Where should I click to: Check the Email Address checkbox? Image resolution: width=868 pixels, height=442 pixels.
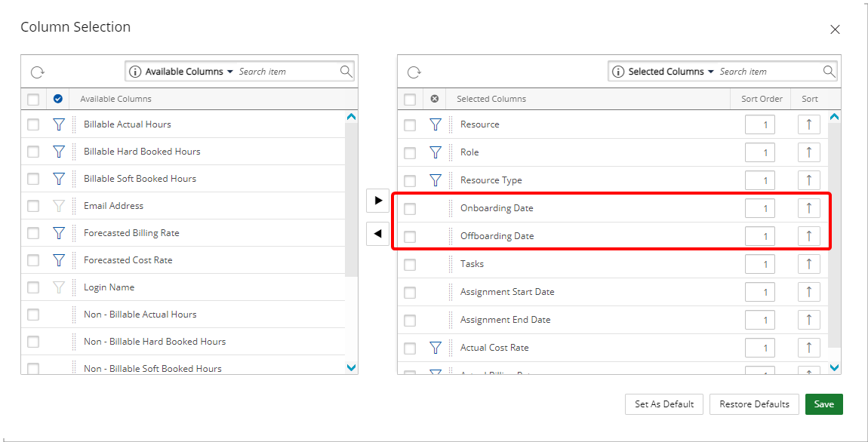point(33,206)
